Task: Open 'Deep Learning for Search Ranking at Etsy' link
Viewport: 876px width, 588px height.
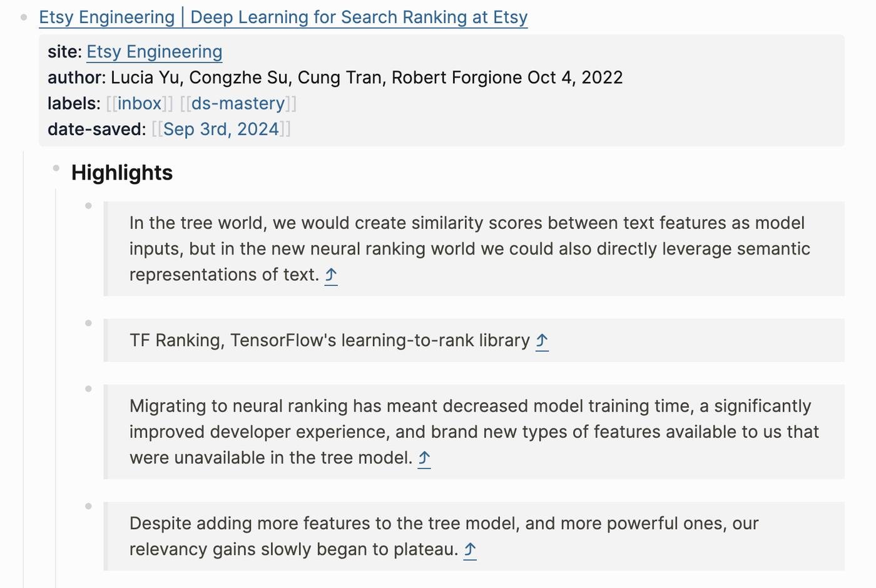Action: (283, 18)
